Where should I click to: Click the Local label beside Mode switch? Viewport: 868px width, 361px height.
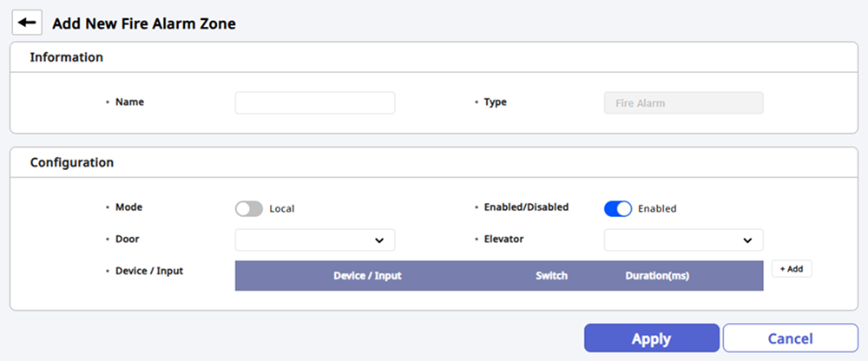click(x=282, y=209)
